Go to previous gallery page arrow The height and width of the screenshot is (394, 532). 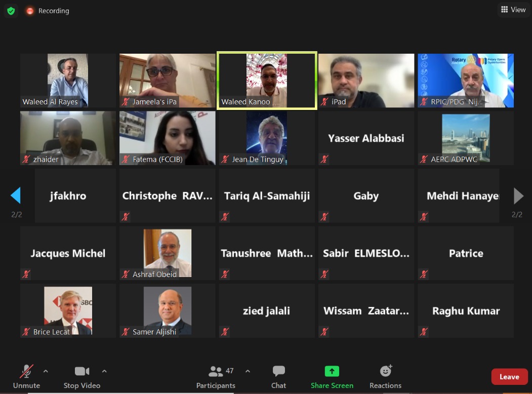click(16, 195)
